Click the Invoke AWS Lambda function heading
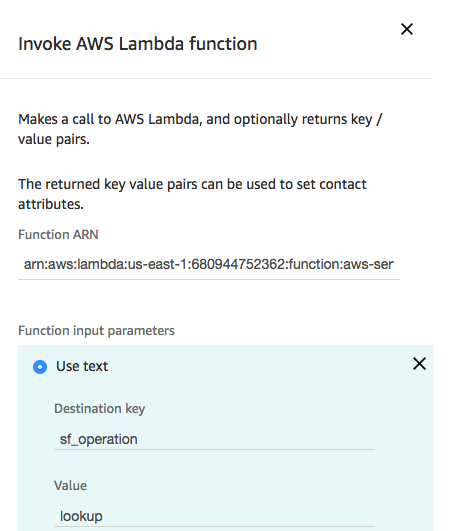453x531 pixels. click(137, 44)
